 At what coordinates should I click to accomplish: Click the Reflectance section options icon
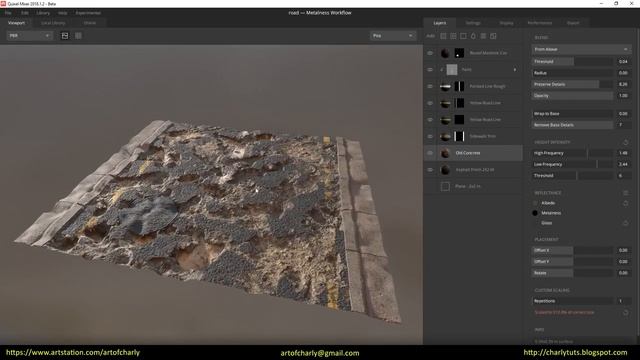pos(625,193)
